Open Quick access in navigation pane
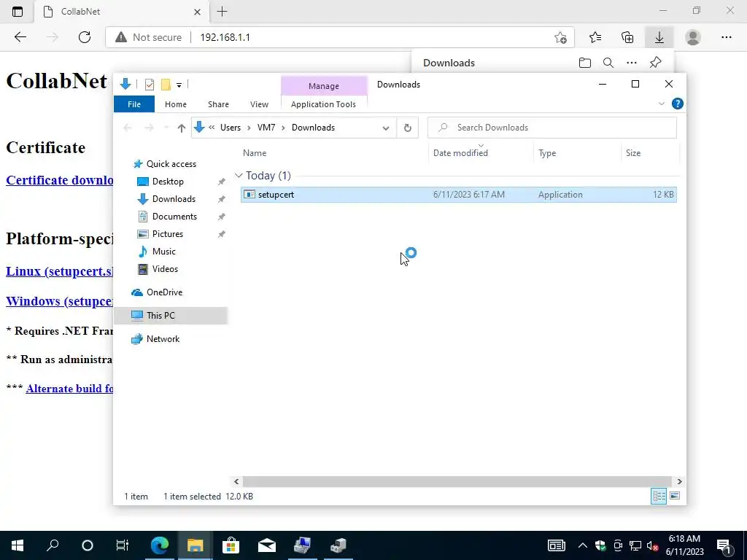 click(171, 164)
